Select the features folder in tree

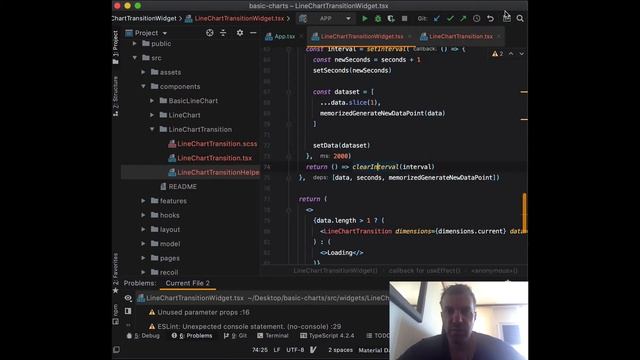tap(173, 201)
